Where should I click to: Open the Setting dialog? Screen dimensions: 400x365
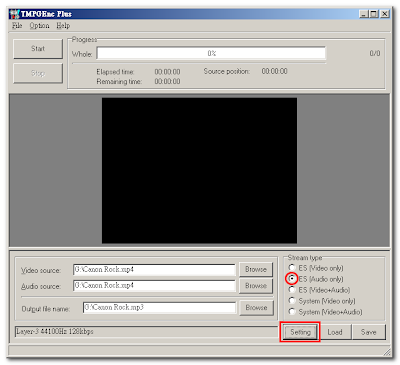[300, 332]
